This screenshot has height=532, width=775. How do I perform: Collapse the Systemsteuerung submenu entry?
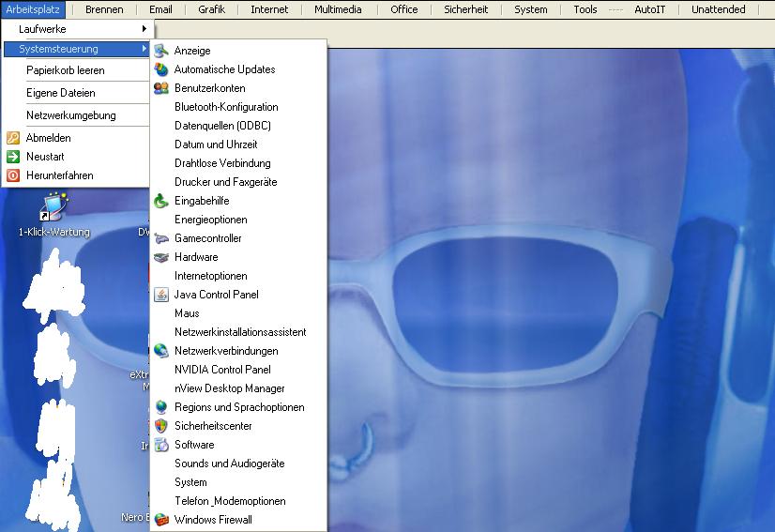[x=75, y=49]
